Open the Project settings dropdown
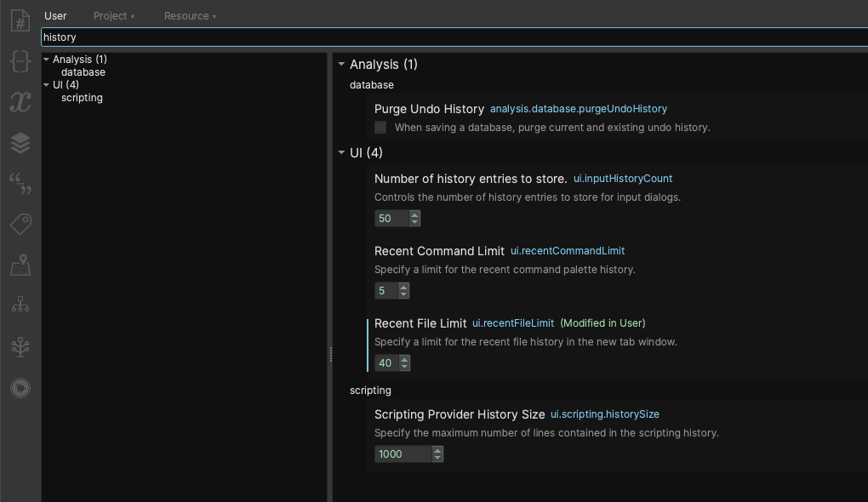The width and height of the screenshot is (868, 502). point(114,15)
